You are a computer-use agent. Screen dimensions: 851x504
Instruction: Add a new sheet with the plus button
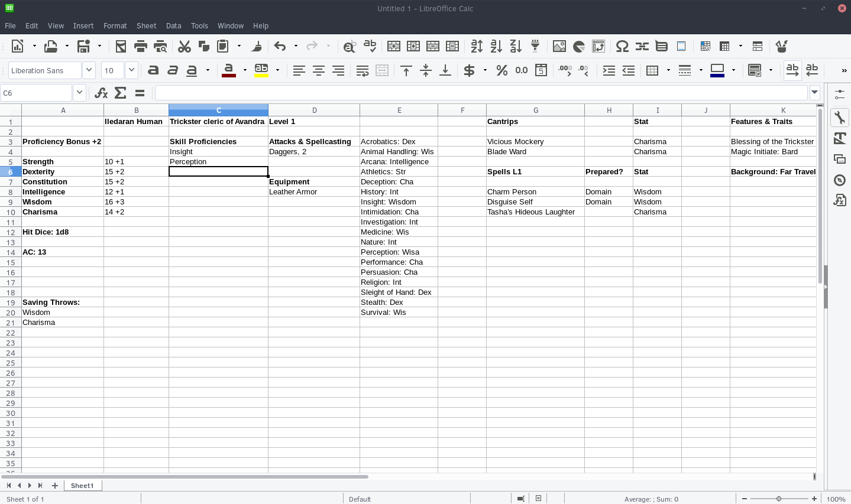click(x=55, y=486)
